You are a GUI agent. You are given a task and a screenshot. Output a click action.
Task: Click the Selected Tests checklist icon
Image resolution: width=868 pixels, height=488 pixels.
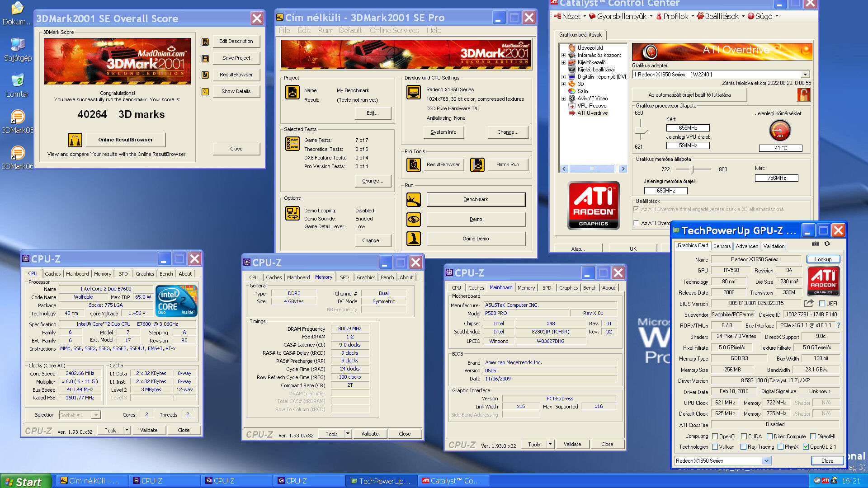tap(292, 144)
